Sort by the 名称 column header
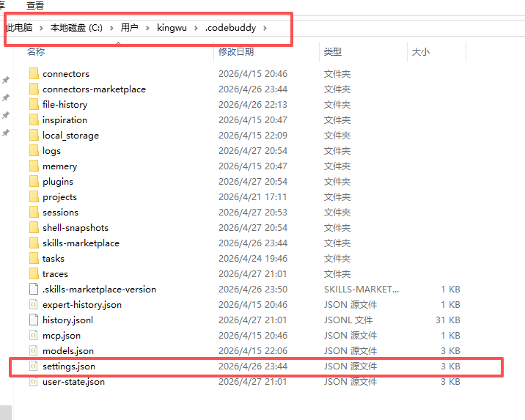This screenshot has width=525, height=420. [x=36, y=51]
